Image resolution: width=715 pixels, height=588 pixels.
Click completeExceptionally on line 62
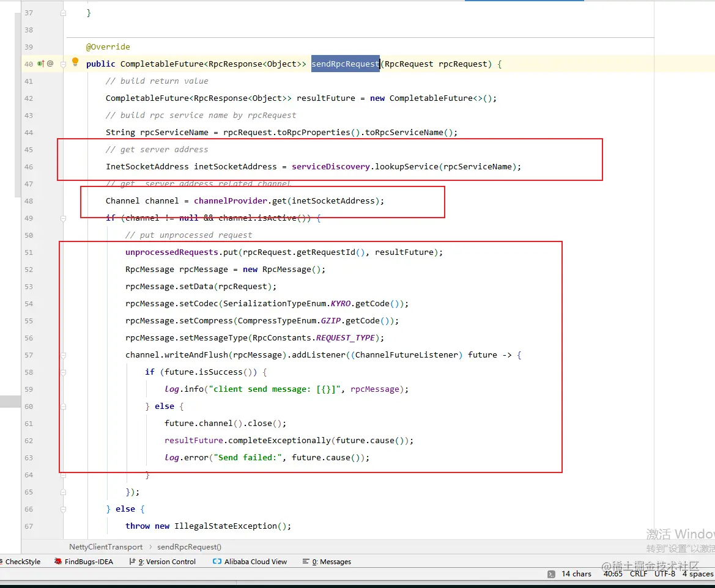279,441
